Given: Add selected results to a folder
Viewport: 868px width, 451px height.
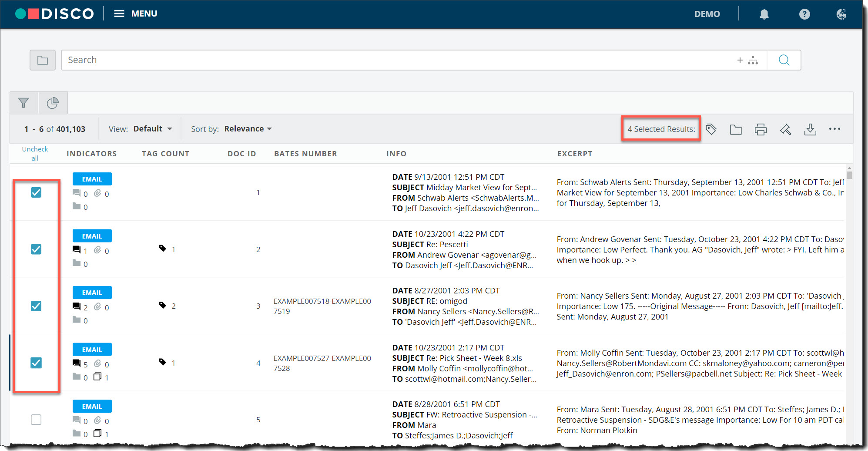Looking at the screenshot, I should 736,129.
